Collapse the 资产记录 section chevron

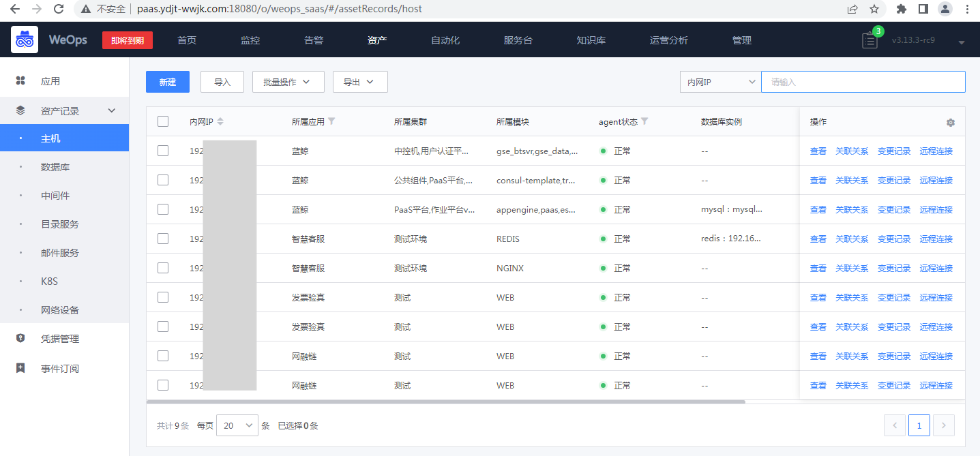113,110
